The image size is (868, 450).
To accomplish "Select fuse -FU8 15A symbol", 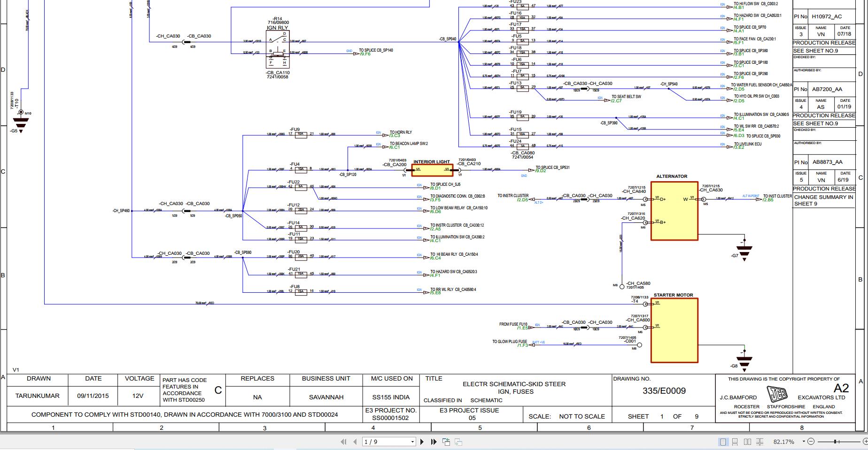I will [x=301, y=291].
